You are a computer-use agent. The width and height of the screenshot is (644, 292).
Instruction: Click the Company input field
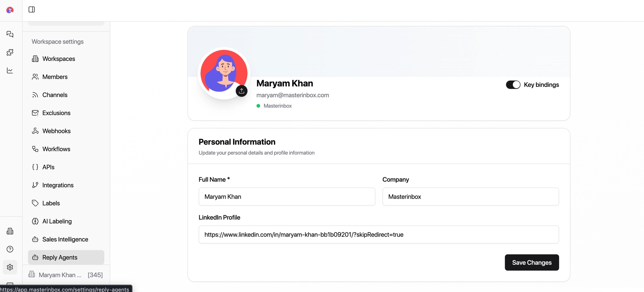coord(470,197)
